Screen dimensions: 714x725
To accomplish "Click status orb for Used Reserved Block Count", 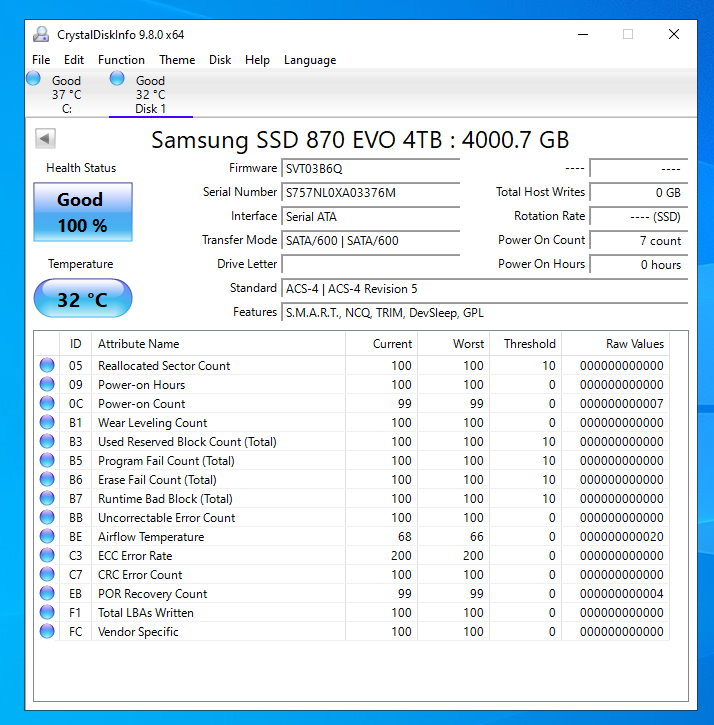I will [47, 441].
